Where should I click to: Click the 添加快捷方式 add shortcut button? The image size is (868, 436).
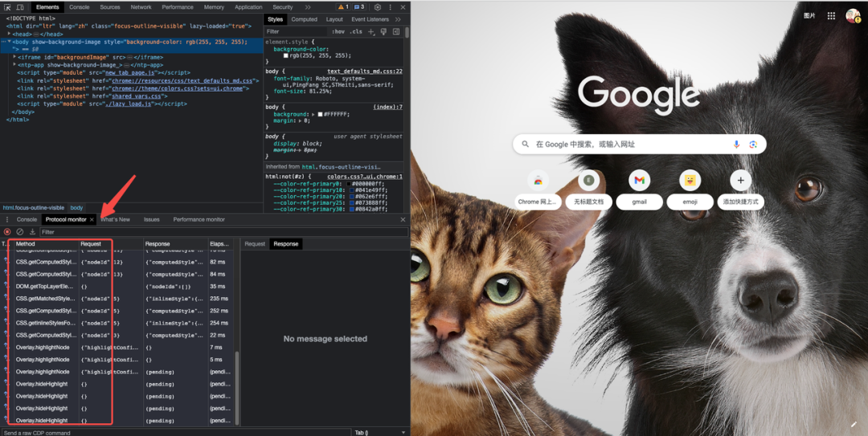[741, 189]
